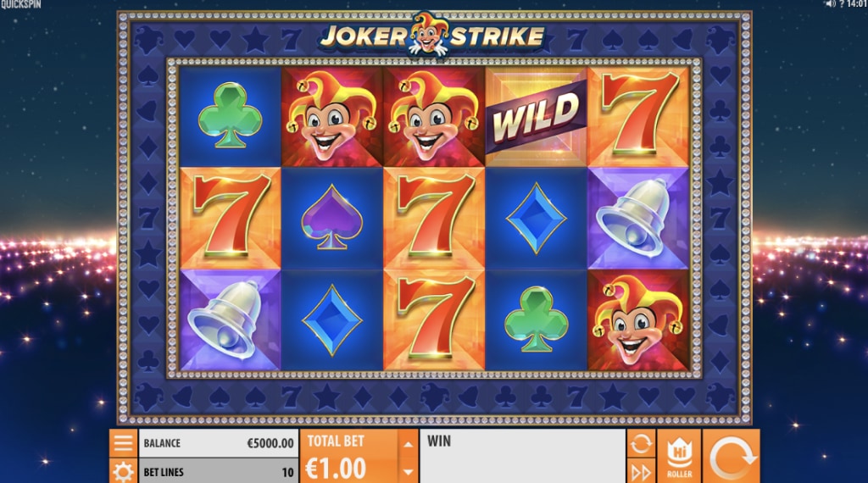Screen dimensions: 868x483
Task: Decrease total bet with down arrow
Action: [x=408, y=471]
